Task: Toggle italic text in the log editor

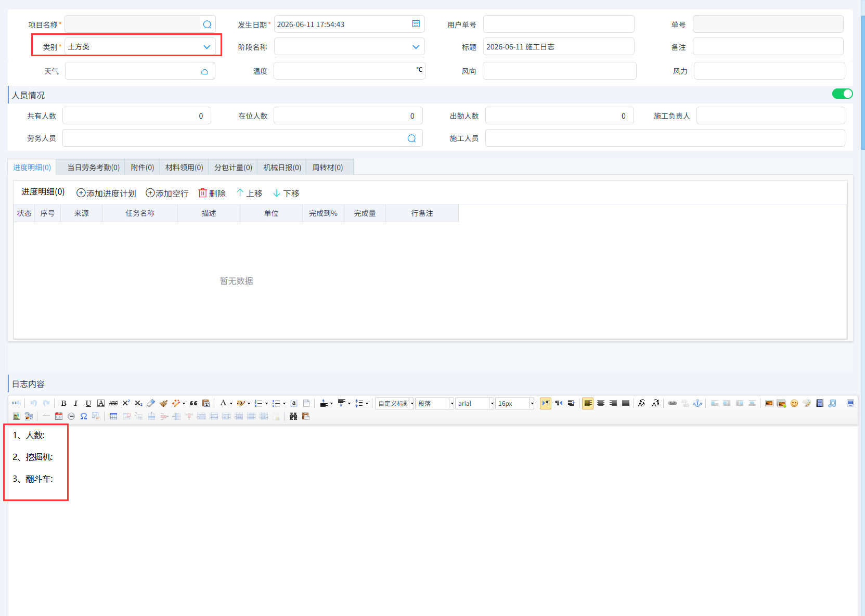Action: 76,403
